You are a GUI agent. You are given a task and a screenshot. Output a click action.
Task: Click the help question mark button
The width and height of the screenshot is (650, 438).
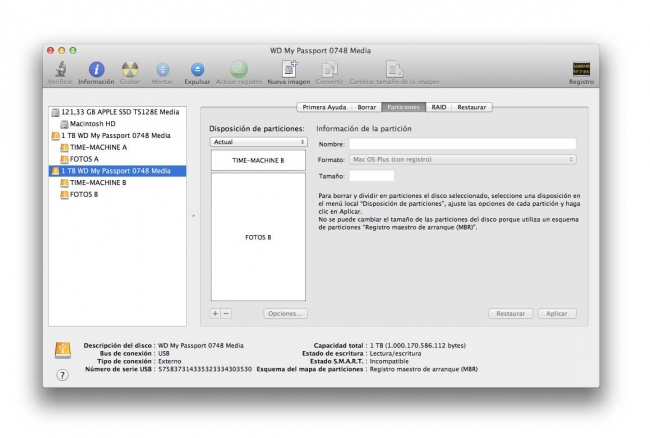tap(62, 375)
